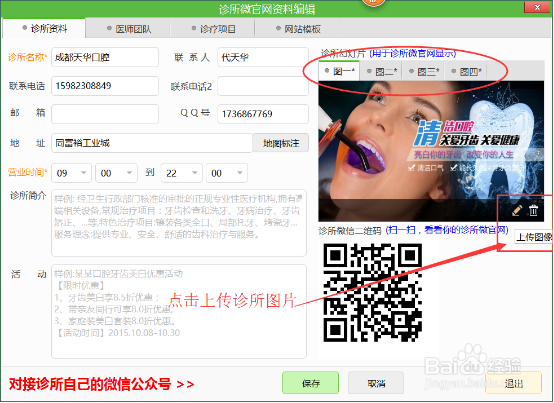554x403 pixels.
Task: Open the 对接诊所自己的微信公众号 link
Action: pos(101,384)
